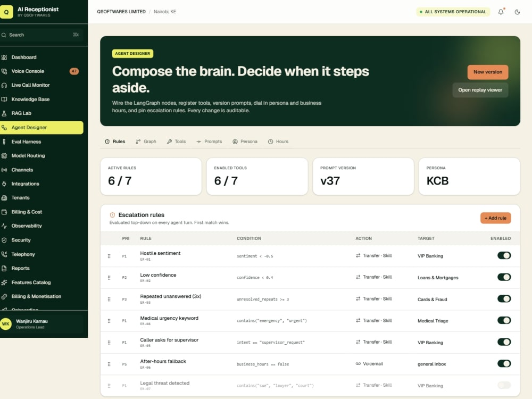This screenshot has width=532, height=399.
Task: Open the Dashboard icon in sidebar
Action: tap(4, 57)
